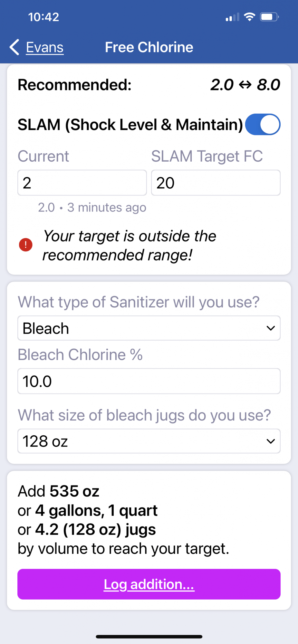Screen dimensions: 298x644
Task: Tap the back chevron icon
Action: click(x=14, y=47)
